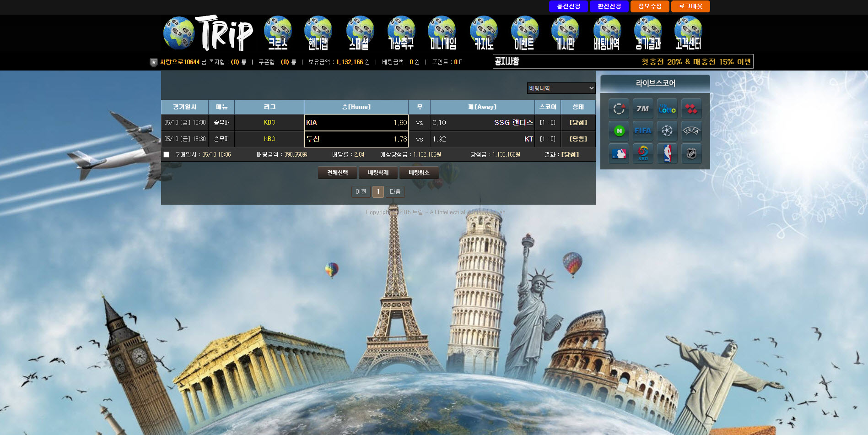Click the SSG 랜더스 away team cell
The height and width of the screenshot is (435, 868).
[483, 123]
